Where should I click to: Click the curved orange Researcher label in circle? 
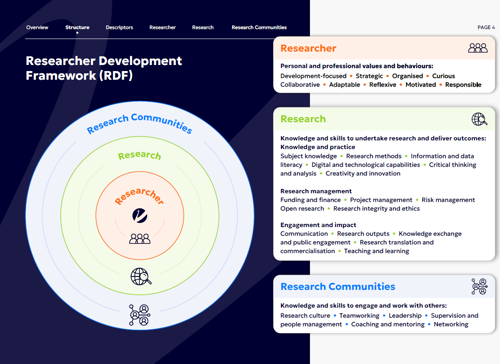pyautogui.click(x=139, y=195)
